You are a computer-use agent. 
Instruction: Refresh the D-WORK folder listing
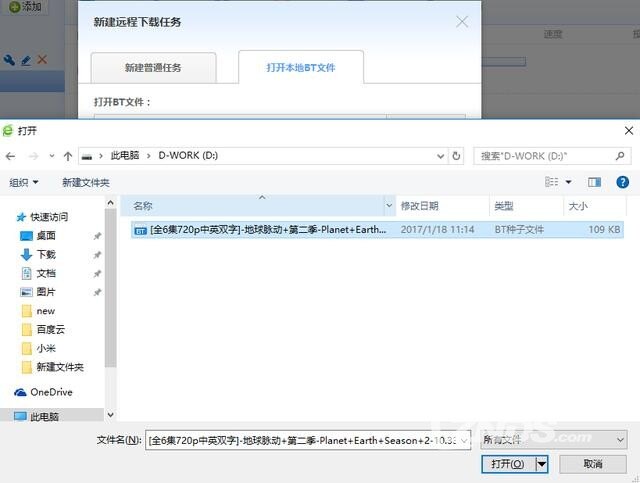(457, 156)
